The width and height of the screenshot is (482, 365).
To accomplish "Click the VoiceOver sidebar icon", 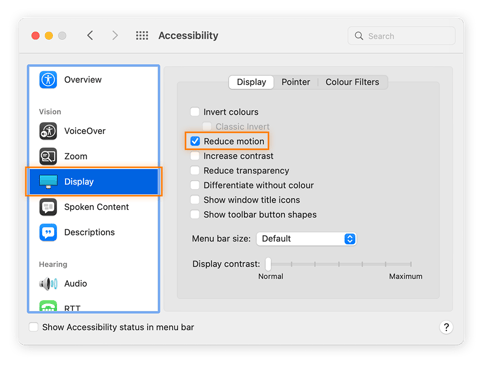I will tap(48, 131).
